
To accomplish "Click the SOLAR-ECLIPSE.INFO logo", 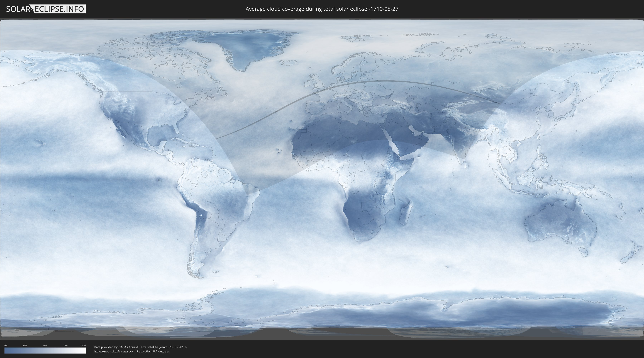I will tap(46, 9).
